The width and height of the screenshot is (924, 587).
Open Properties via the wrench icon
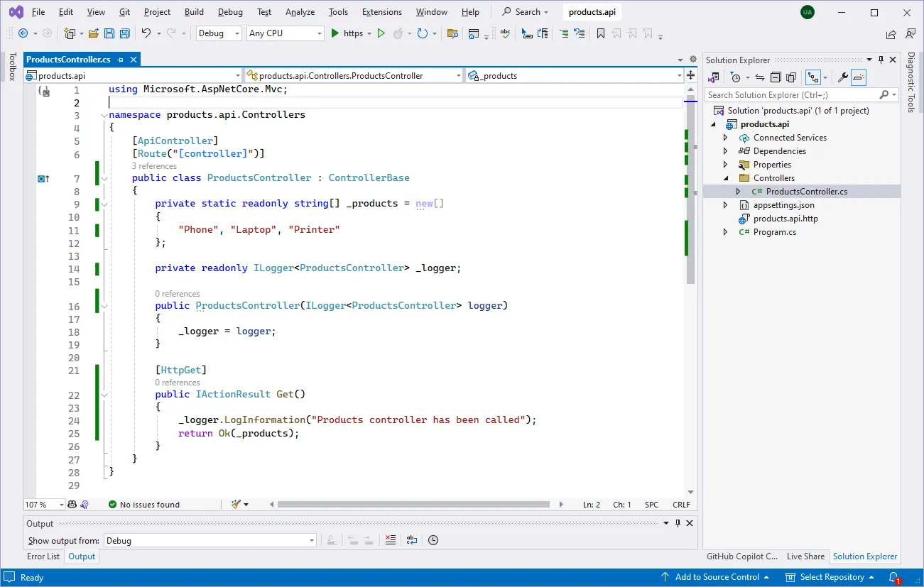coord(843,77)
